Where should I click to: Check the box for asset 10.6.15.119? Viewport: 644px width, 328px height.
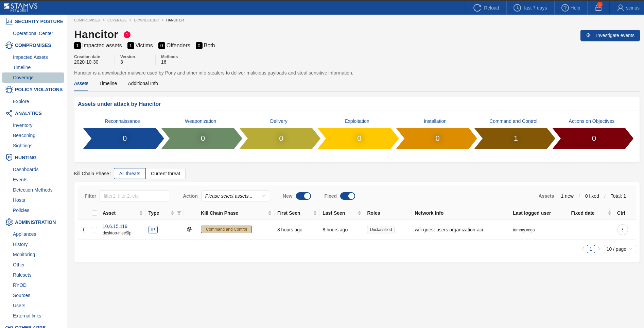(x=94, y=230)
